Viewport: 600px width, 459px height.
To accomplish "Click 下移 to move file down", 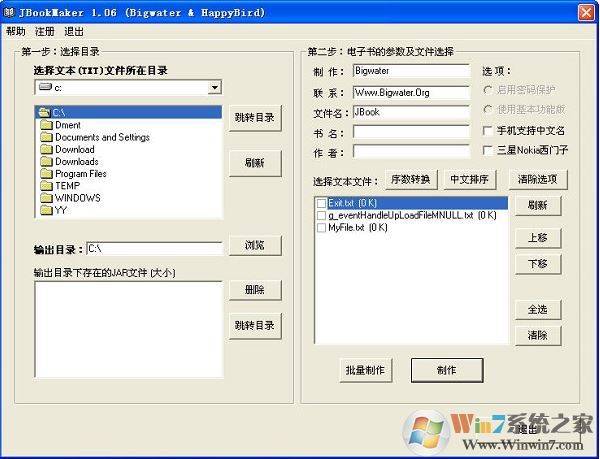I will (538, 264).
